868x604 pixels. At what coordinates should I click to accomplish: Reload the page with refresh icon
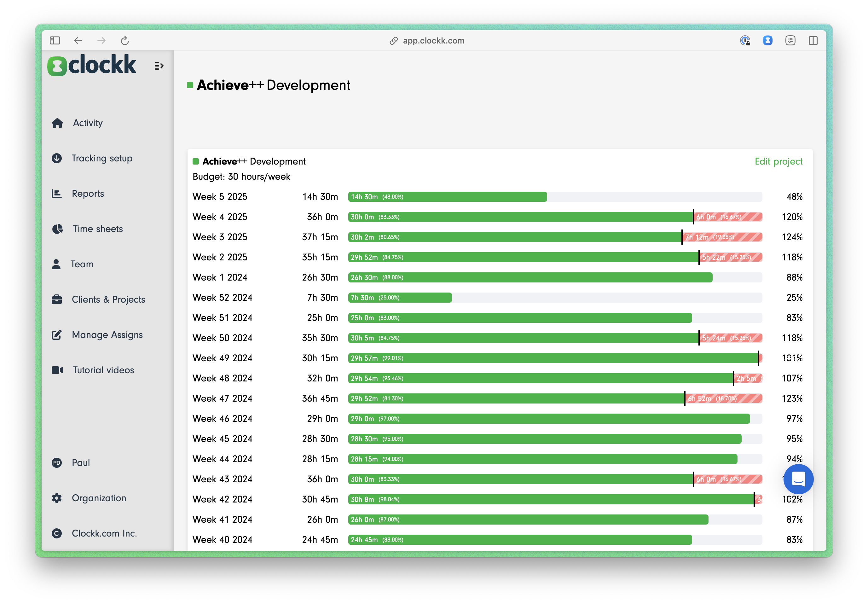pyautogui.click(x=125, y=40)
